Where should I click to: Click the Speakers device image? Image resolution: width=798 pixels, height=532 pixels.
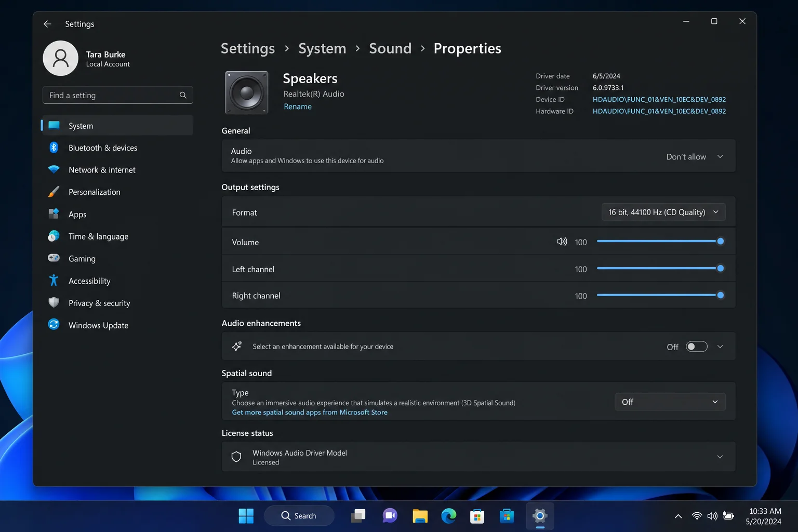click(247, 92)
